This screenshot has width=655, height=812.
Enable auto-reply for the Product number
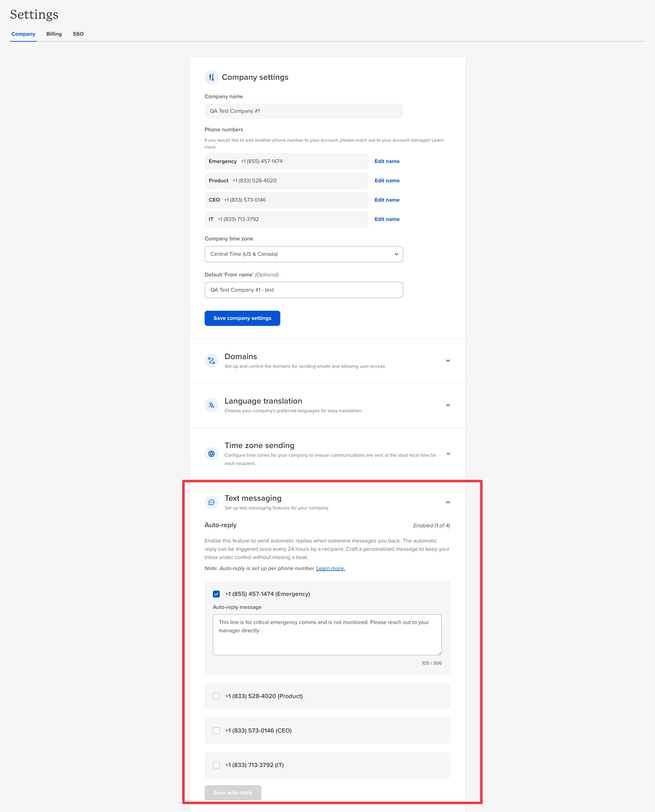click(216, 696)
